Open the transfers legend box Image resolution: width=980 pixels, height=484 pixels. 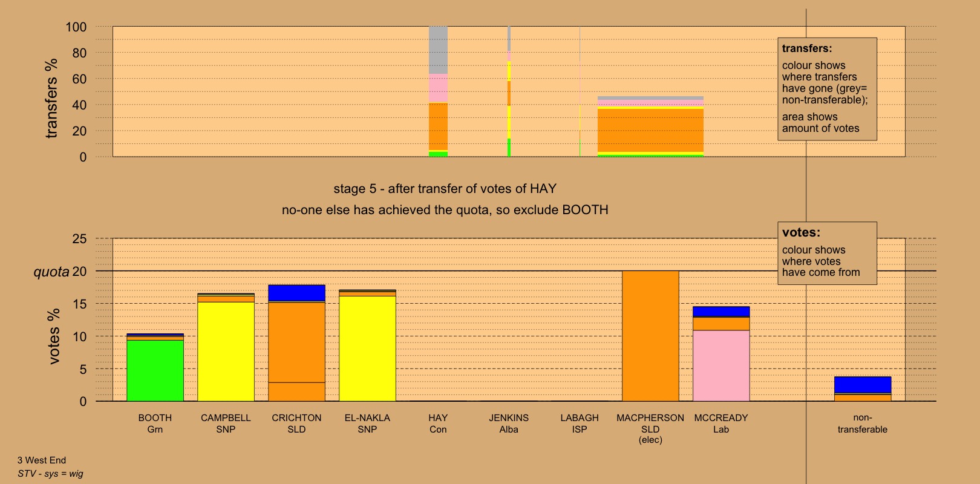[x=827, y=89]
